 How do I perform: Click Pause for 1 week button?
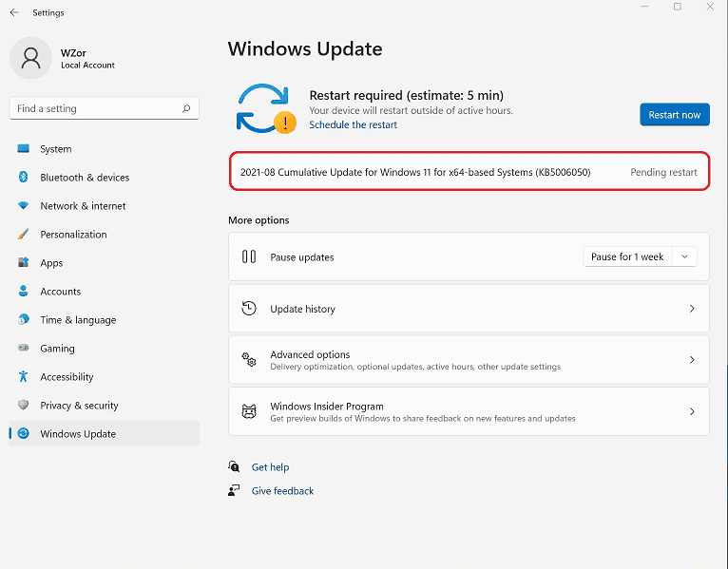(627, 256)
